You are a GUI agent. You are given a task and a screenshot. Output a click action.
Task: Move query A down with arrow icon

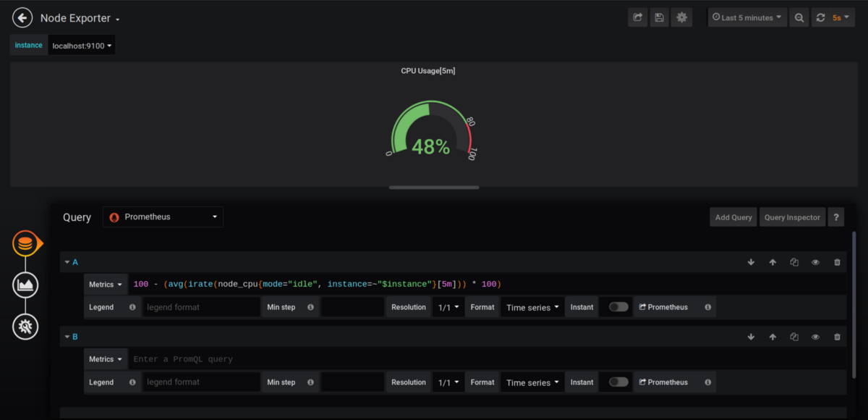pyautogui.click(x=751, y=262)
